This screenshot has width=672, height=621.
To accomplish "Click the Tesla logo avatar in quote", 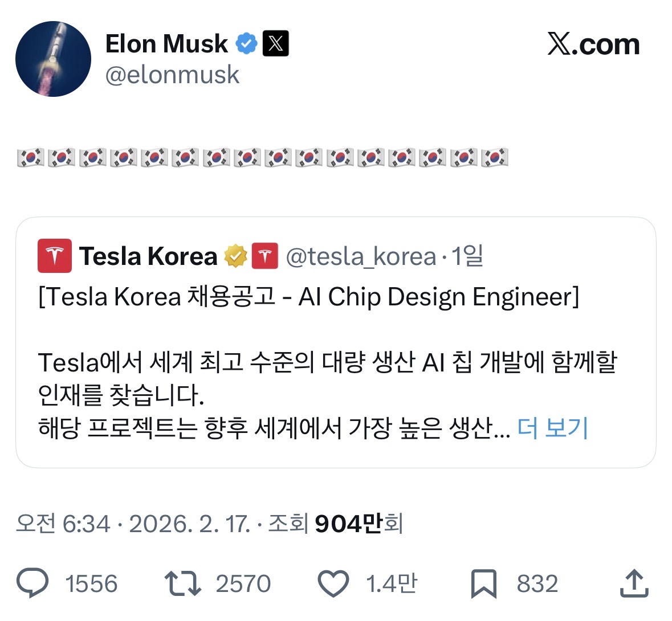I will pos(55,256).
